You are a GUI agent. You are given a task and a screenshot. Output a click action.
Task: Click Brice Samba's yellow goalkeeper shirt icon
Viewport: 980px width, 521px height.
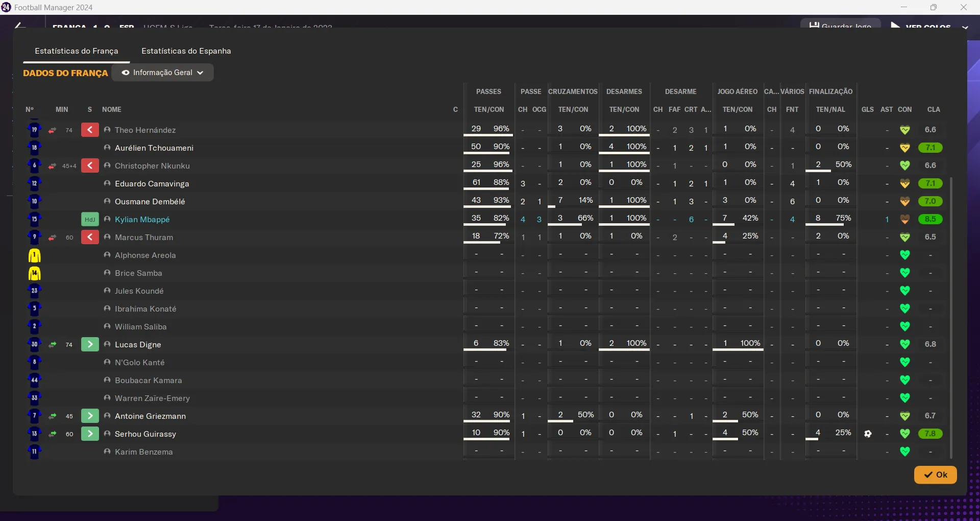point(34,273)
